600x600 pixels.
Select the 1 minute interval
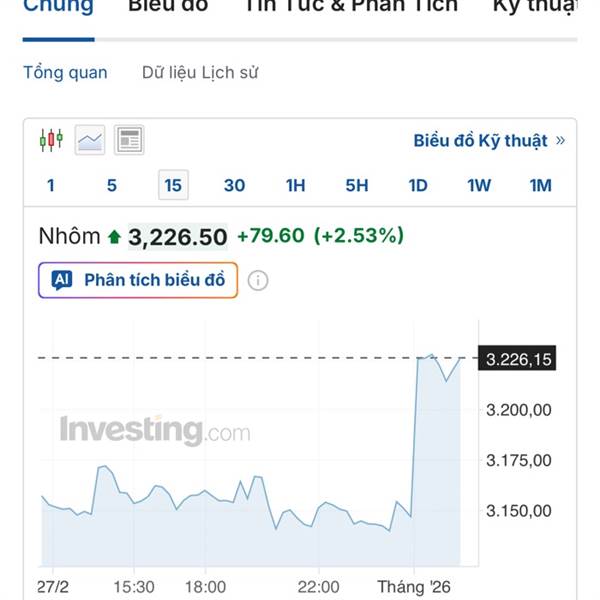pos(51,185)
